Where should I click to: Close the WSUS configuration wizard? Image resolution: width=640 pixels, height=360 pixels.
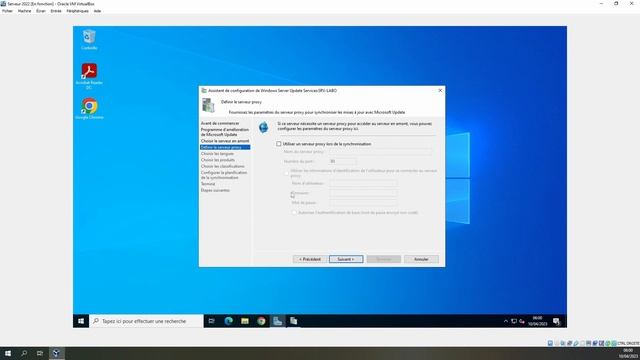pos(440,91)
